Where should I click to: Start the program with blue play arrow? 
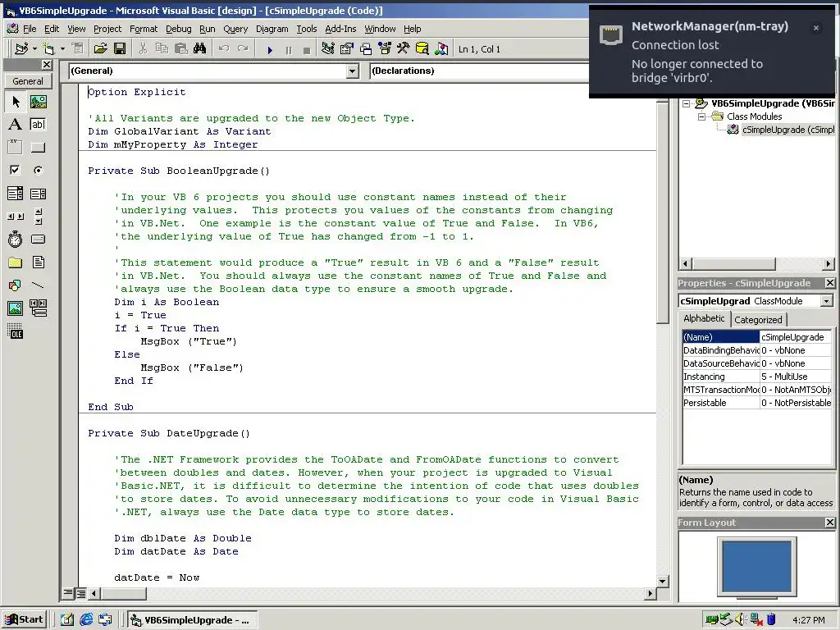point(269,50)
